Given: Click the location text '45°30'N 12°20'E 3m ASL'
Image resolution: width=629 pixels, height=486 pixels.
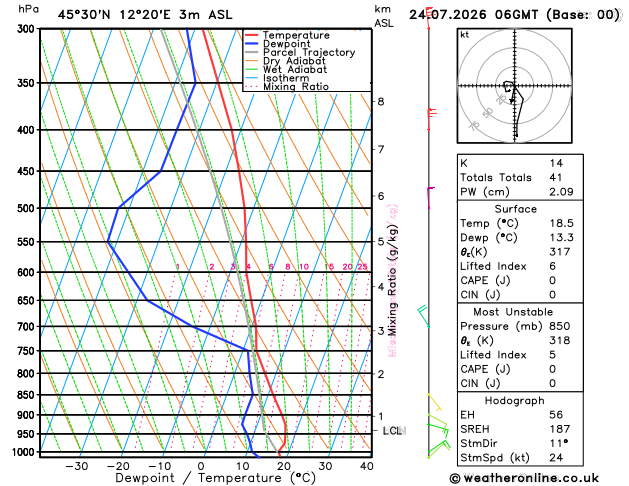Looking at the screenshot, I should click(145, 15).
